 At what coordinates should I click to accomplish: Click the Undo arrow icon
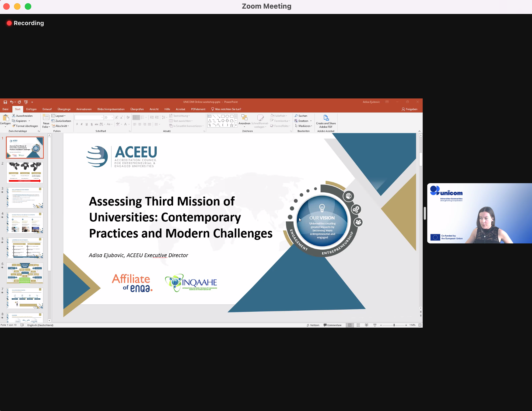[x=12, y=102]
